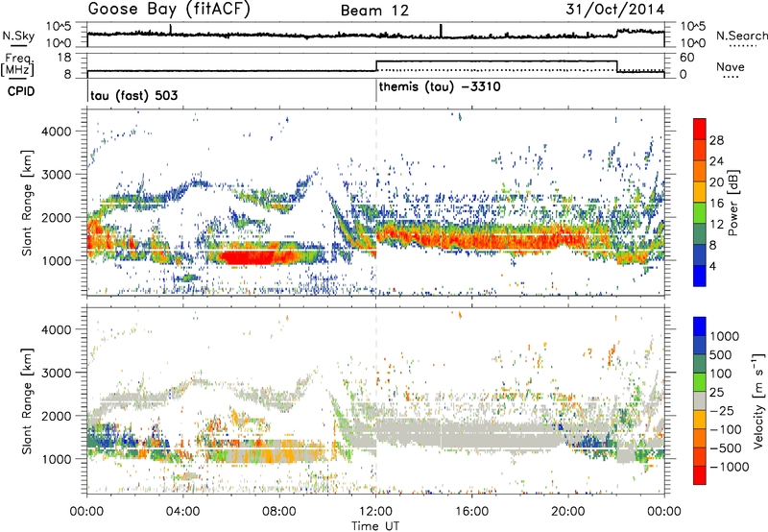This screenshot has width=768, height=532.
Task: Click the 18 tick on frequency axis
Action: 64,58
